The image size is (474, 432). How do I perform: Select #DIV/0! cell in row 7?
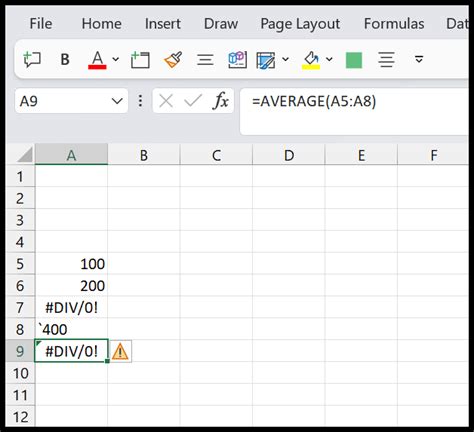click(x=71, y=307)
